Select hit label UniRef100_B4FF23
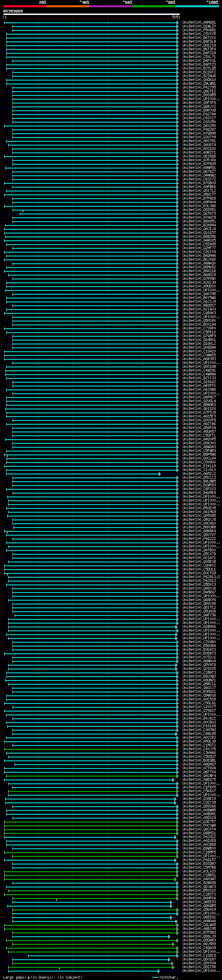The width and height of the screenshot is (222, 980). (199, 64)
